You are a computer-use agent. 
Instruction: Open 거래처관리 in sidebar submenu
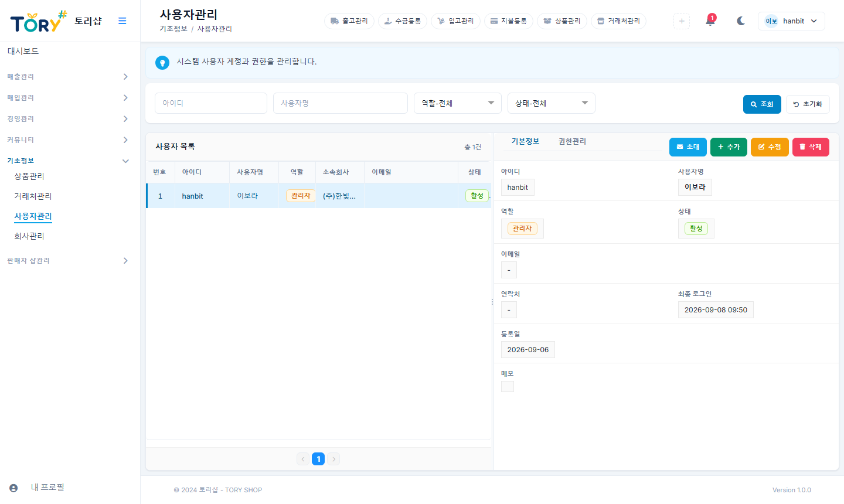[33, 196]
